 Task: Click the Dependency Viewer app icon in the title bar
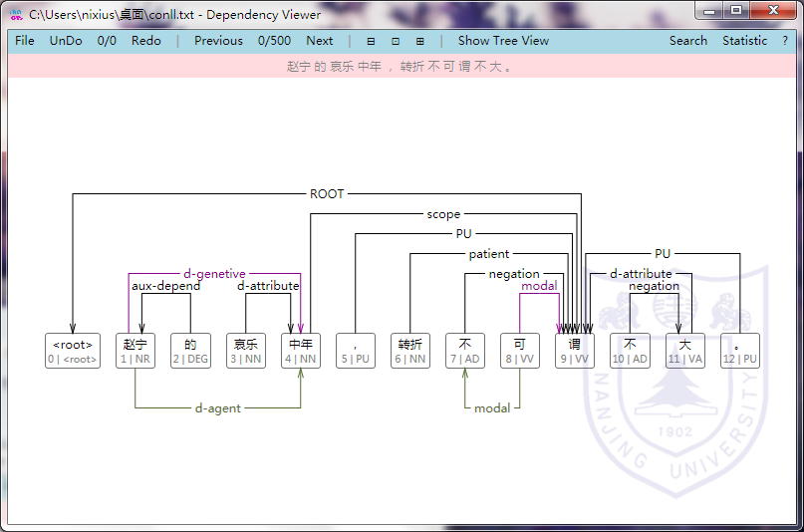[16, 15]
